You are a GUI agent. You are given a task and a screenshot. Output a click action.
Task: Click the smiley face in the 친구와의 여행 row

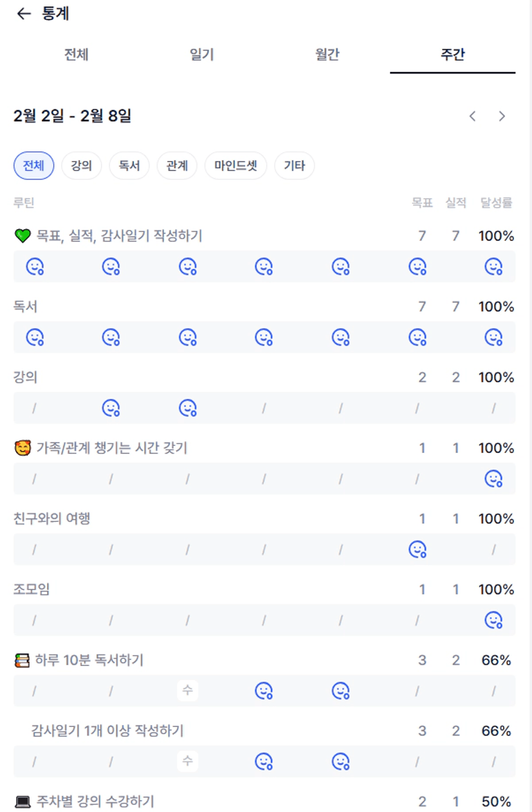point(417,549)
